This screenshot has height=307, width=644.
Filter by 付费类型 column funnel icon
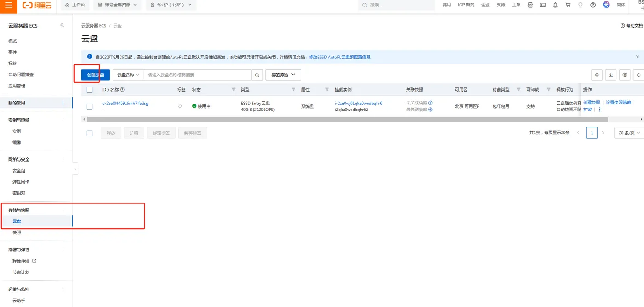(x=519, y=90)
